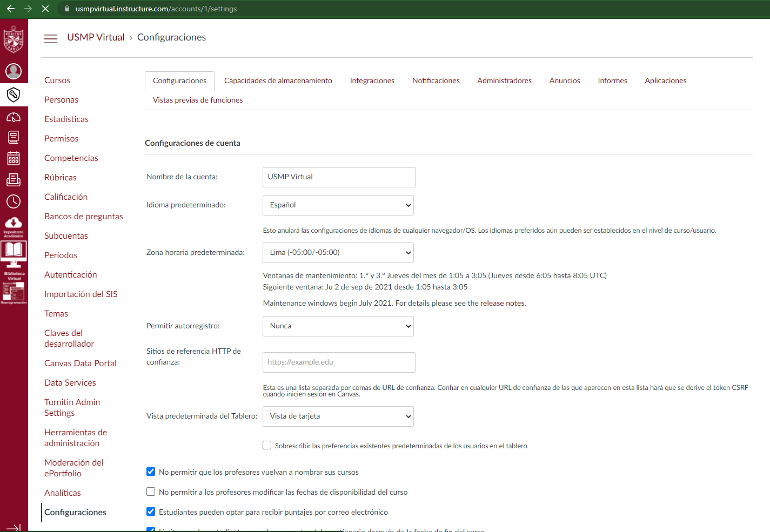Open the Subcuentas sidebar link
770x532 pixels.
66,236
